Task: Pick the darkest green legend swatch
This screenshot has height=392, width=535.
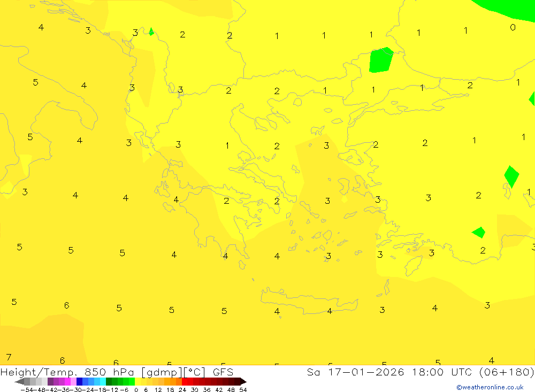Action: [109, 381]
